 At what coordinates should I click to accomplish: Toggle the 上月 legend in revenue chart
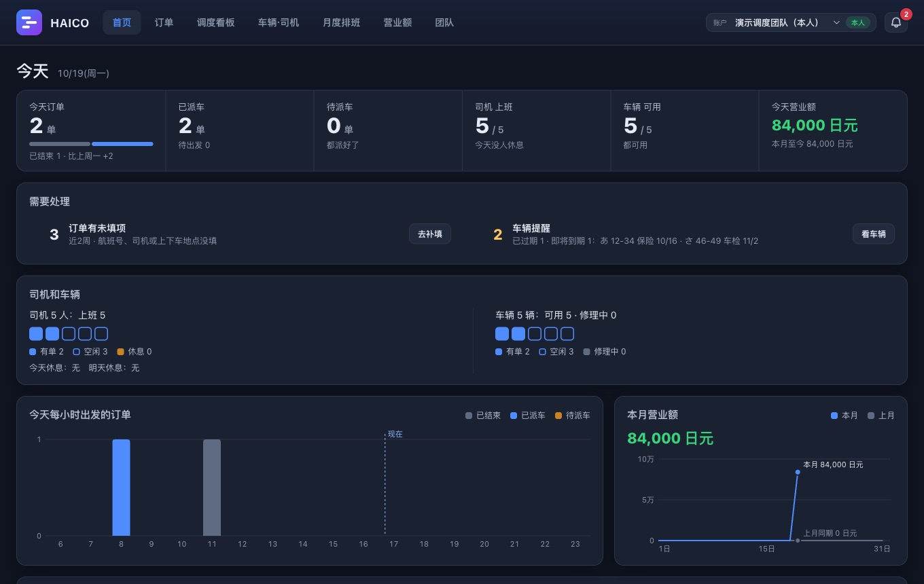(x=881, y=416)
